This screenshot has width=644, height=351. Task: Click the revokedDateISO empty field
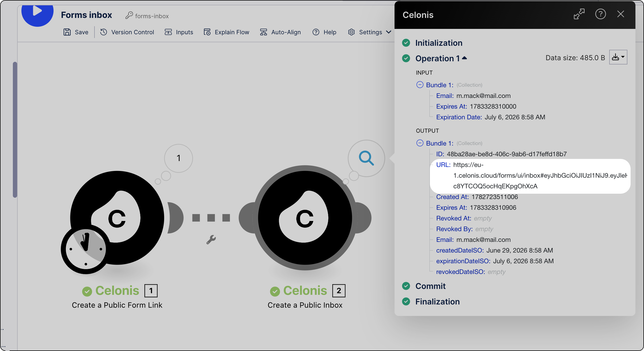(x=497, y=272)
